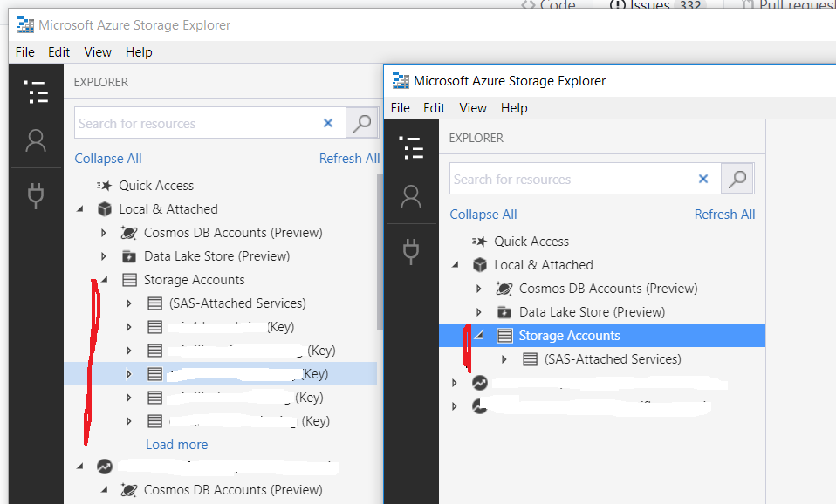Click search magnifier button in back window
The image size is (836, 504).
click(x=362, y=123)
